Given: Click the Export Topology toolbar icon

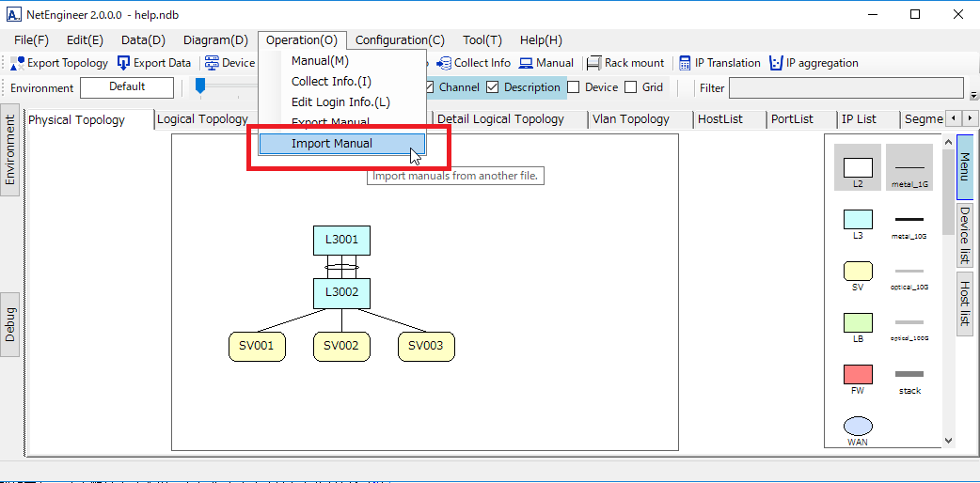Looking at the screenshot, I should [18, 63].
